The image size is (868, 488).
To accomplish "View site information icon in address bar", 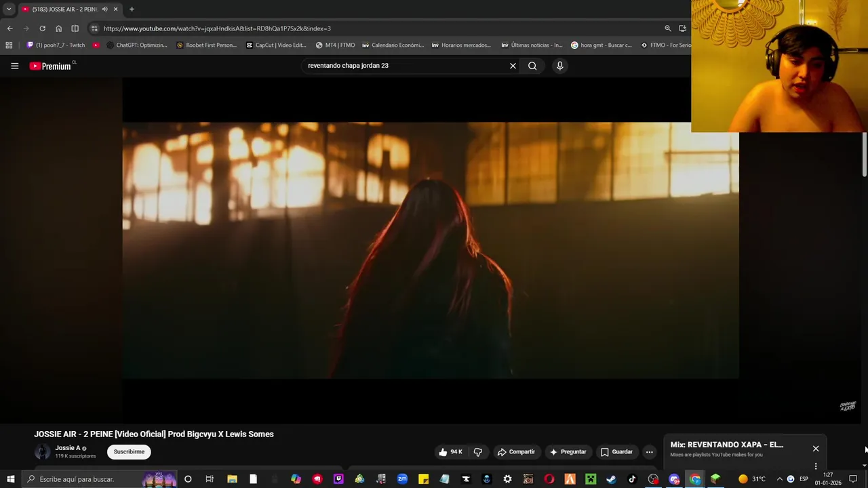I will point(94,28).
